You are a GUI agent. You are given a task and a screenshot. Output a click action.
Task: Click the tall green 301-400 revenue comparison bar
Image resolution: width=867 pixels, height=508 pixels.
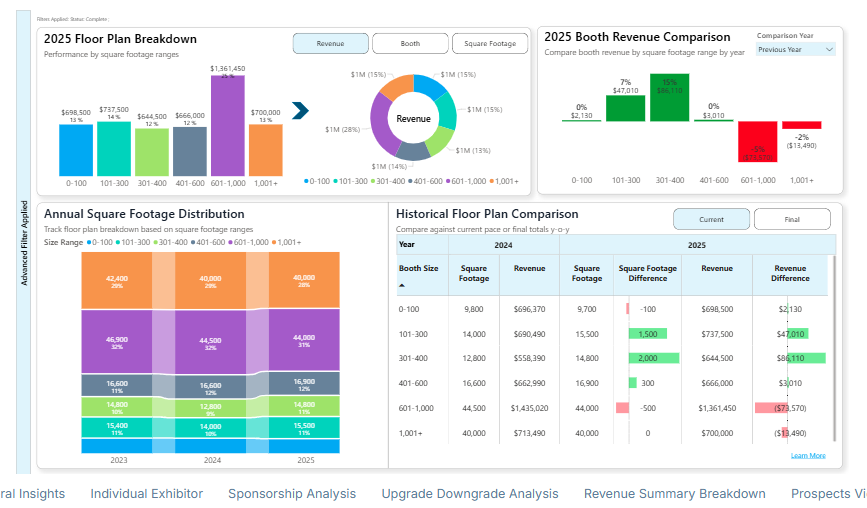tap(669, 98)
